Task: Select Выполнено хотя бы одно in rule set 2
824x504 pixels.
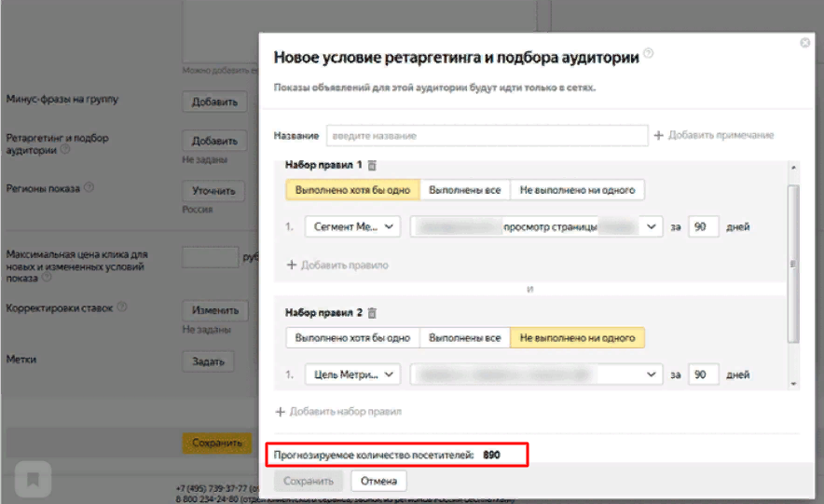Action: (x=352, y=338)
